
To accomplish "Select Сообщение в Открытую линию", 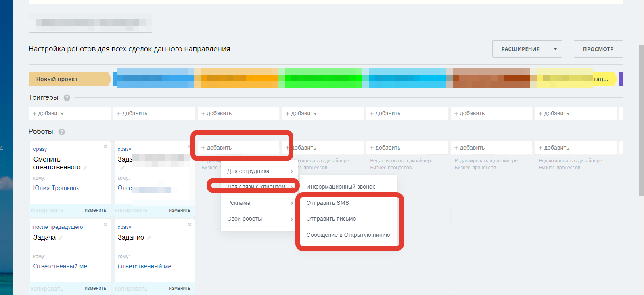I will [x=348, y=235].
